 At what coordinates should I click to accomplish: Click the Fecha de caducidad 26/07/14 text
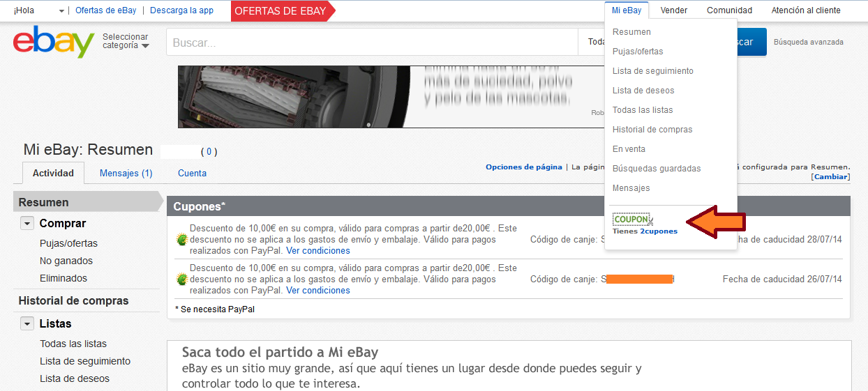coord(782,279)
